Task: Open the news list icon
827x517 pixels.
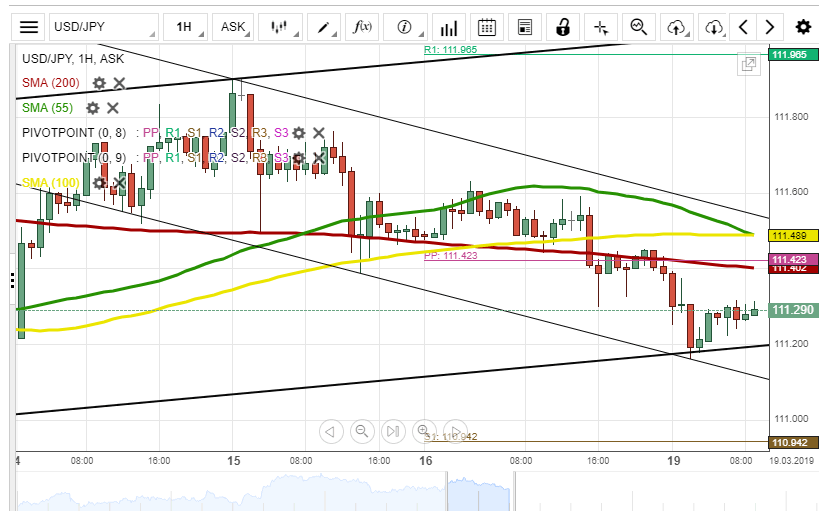Action: [x=525, y=27]
